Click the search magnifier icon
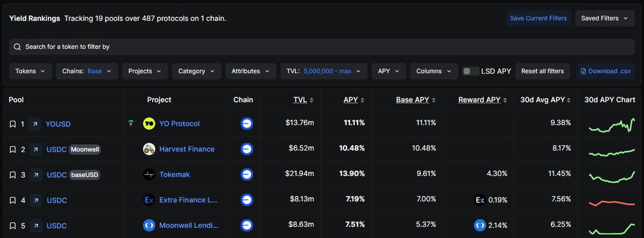Image resolution: width=644 pixels, height=238 pixels. tap(18, 47)
